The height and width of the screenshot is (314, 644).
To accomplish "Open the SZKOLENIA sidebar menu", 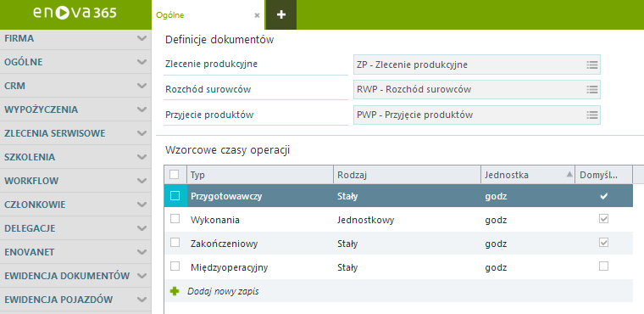I will [x=75, y=157].
